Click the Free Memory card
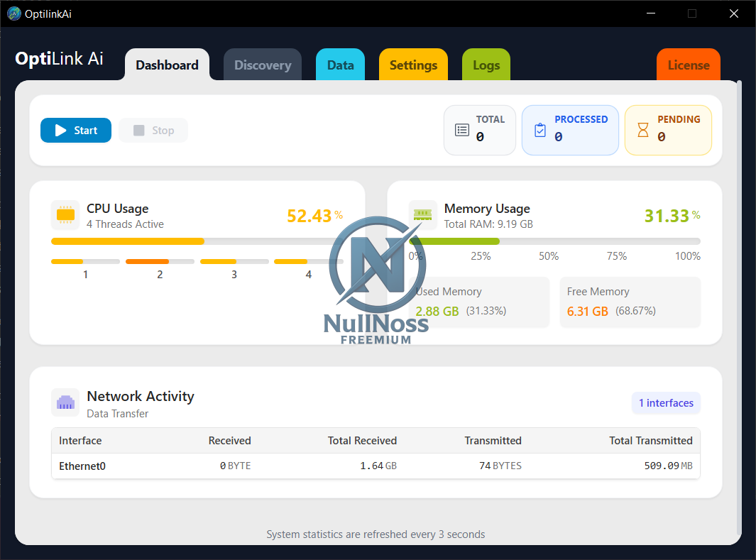This screenshot has width=756, height=560. (x=630, y=302)
